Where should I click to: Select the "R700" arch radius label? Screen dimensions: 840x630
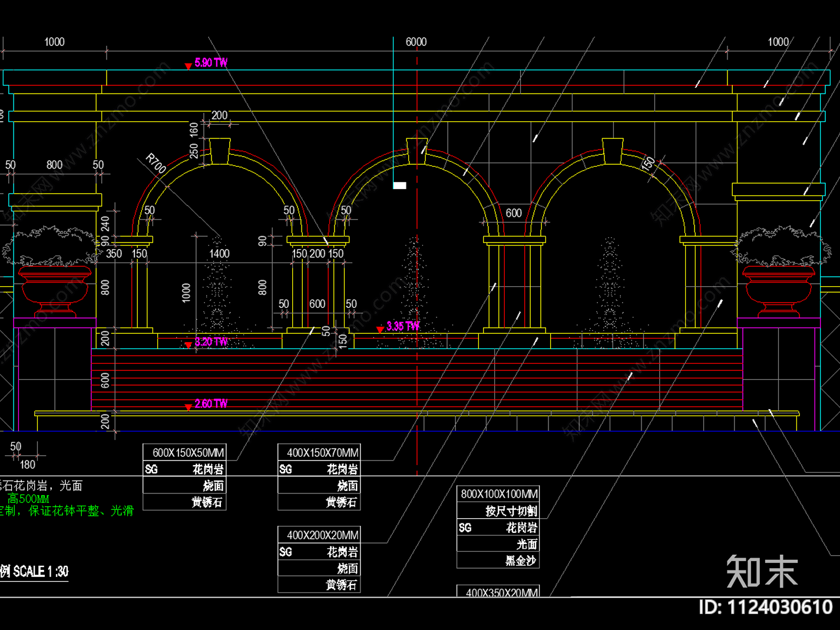[156, 163]
